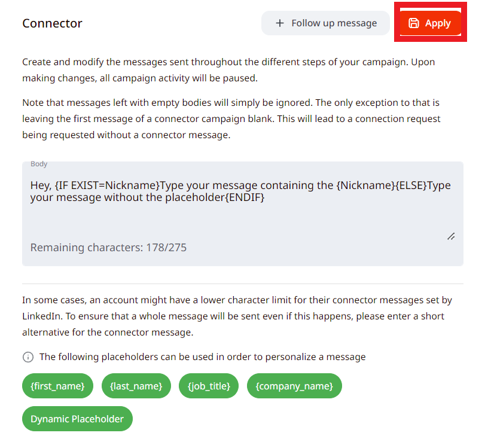The height and width of the screenshot is (448, 488).
Task: Grab the Body textarea resize handle
Action: [x=451, y=237]
